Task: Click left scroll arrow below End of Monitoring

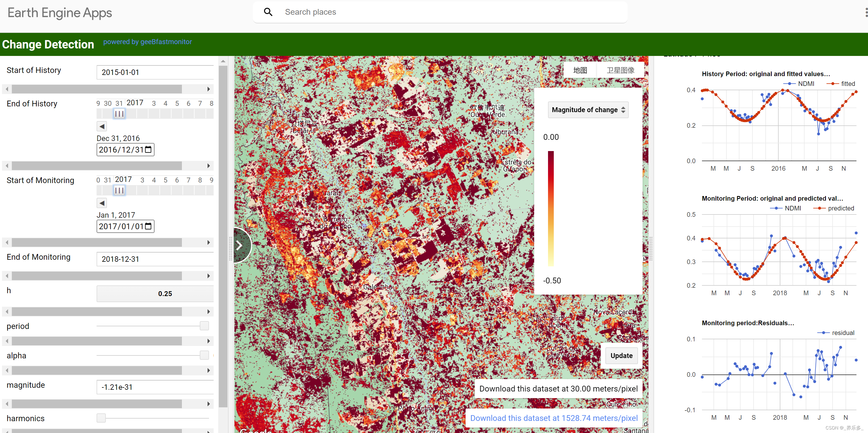Action: click(x=7, y=276)
